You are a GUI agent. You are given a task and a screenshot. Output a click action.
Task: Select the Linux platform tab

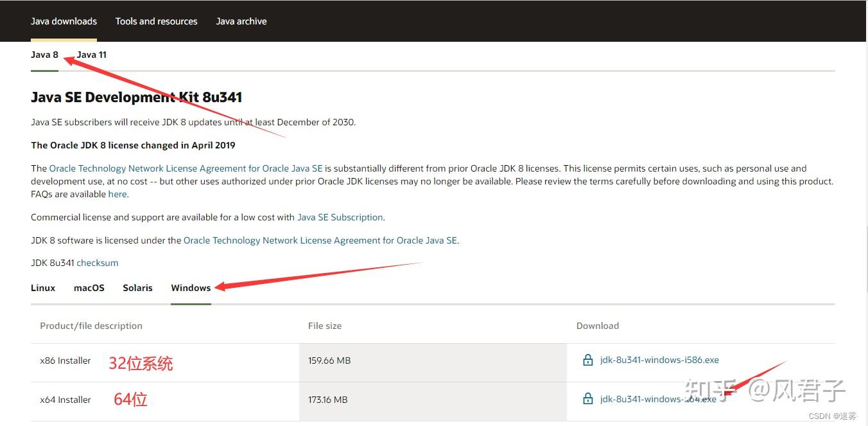(43, 288)
